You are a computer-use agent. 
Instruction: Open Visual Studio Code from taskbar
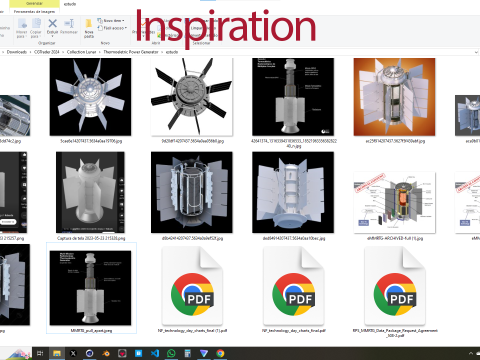(155, 353)
